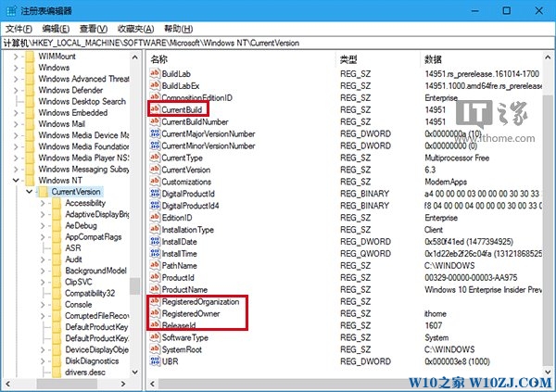Viewport: 556px width, 392px height.
Task: Click tree pane scroll down arrow
Action: click(135, 372)
